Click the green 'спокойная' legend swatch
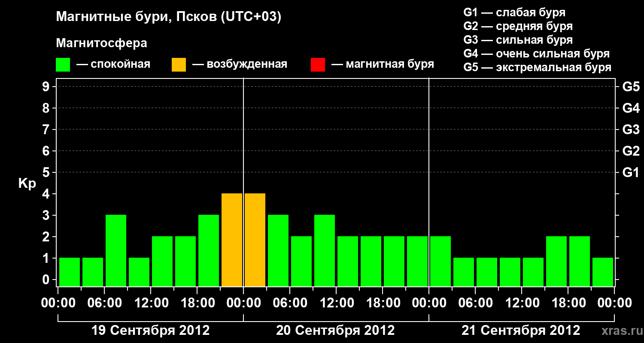 [x=63, y=65]
